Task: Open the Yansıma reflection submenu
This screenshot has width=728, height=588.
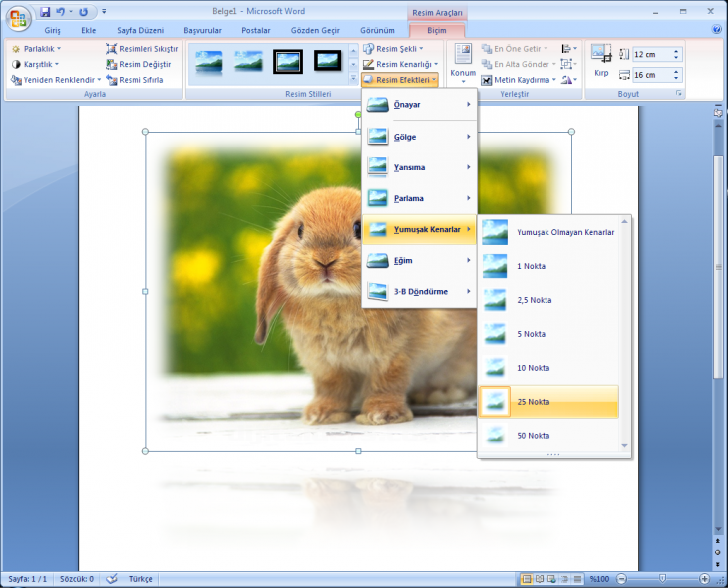Action: pos(419,167)
